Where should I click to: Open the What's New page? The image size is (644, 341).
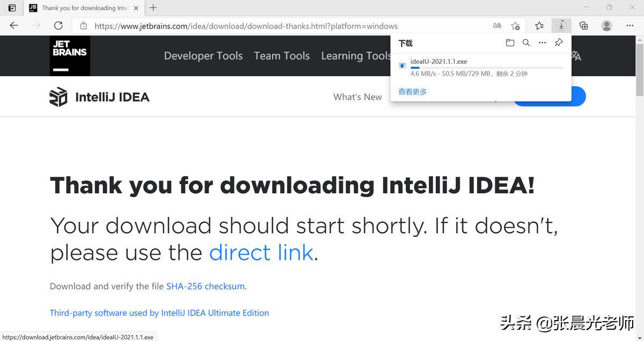click(357, 97)
